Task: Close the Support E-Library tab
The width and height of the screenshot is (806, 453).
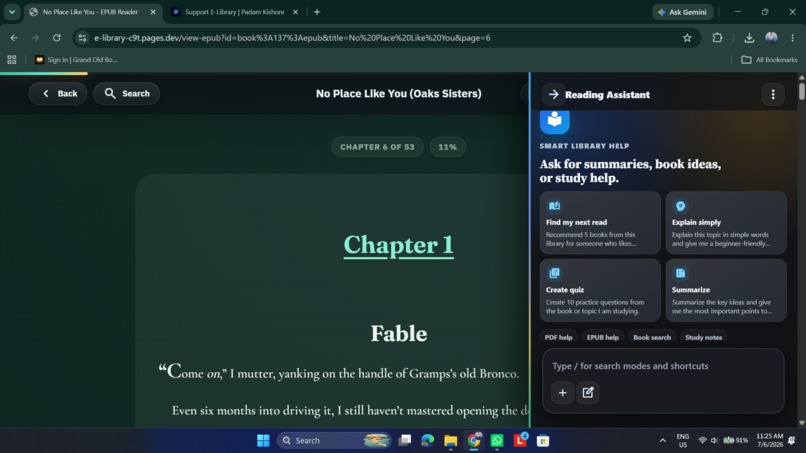Action: [295, 12]
